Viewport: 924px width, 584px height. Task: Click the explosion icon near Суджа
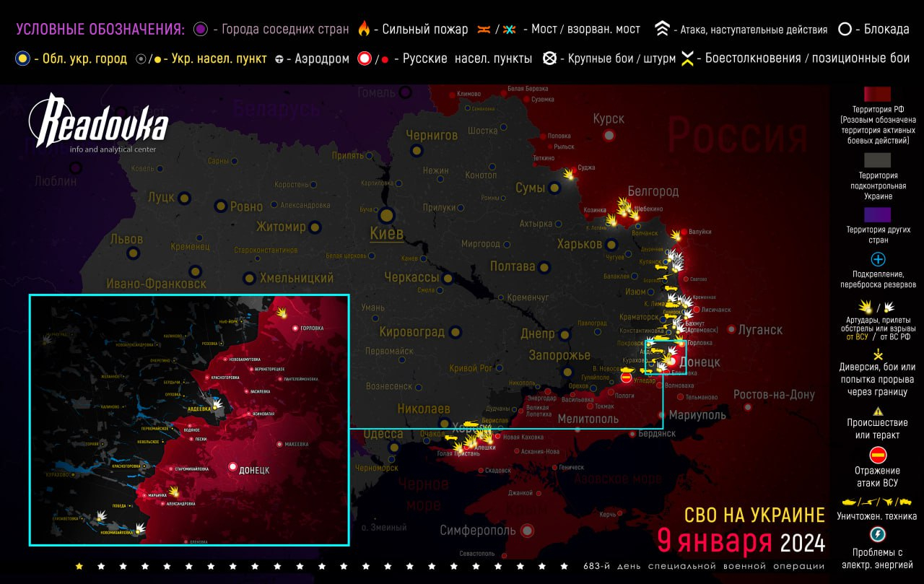pos(570,174)
